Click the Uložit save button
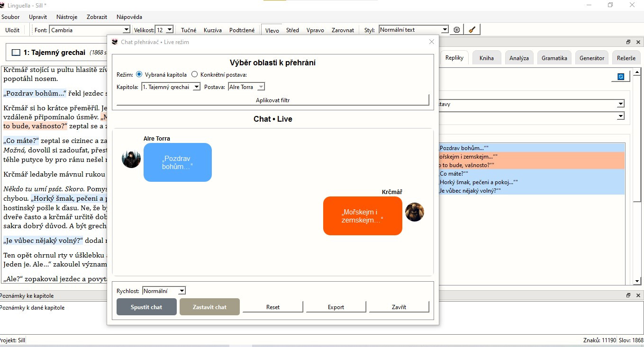Viewport: 644px width, 347px height. click(12, 30)
